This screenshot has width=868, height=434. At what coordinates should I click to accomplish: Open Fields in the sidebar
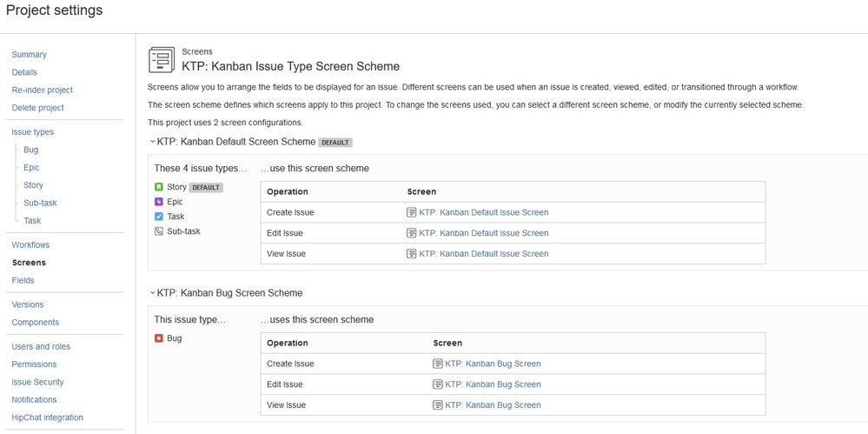point(23,280)
